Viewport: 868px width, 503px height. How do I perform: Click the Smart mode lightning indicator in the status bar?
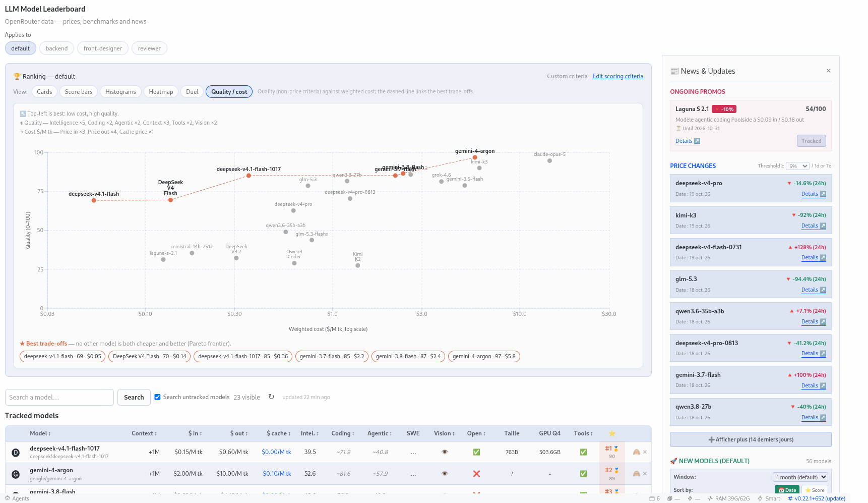click(x=769, y=498)
